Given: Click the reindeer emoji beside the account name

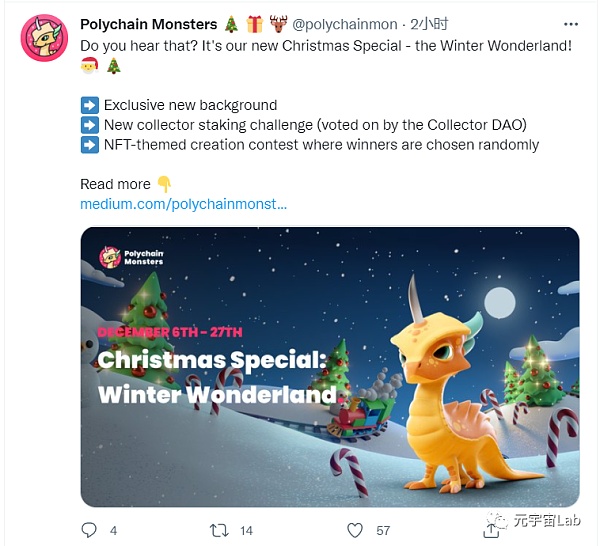Looking at the screenshot, I should pos(277,23).
